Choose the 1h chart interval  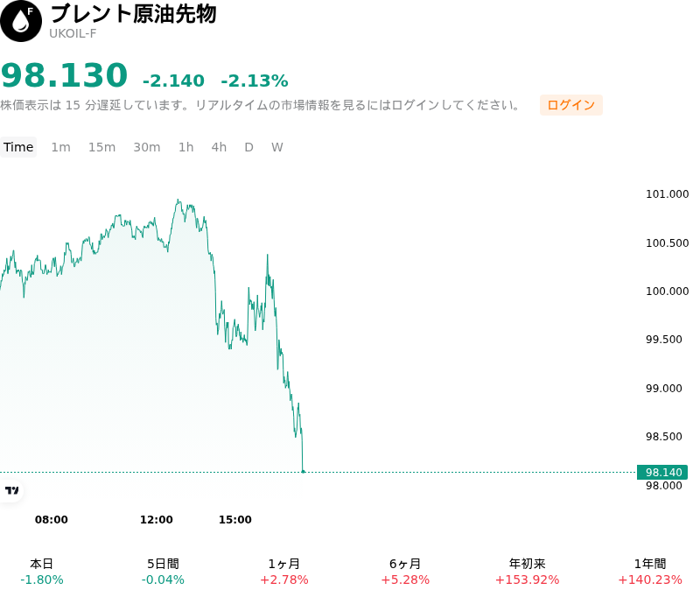pos(186,147)
